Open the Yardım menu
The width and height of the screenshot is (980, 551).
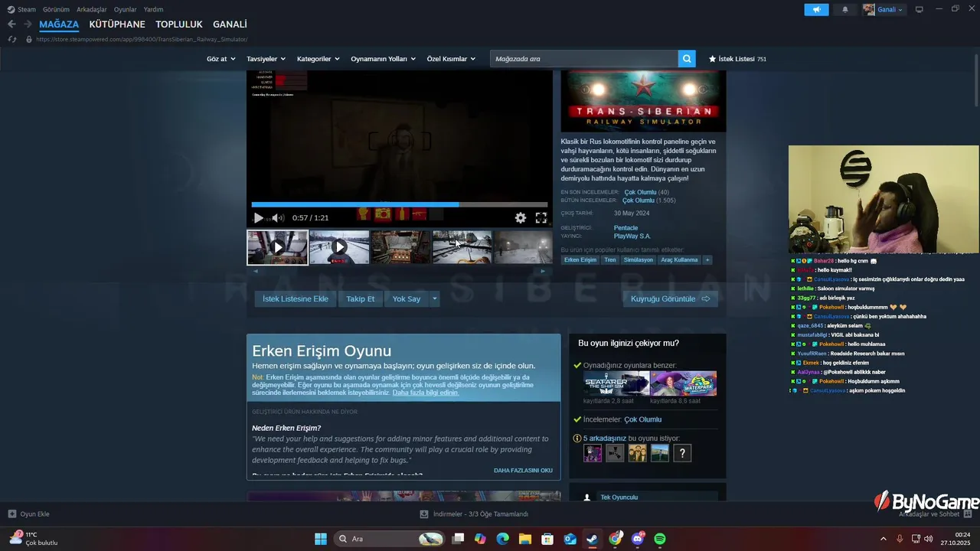pos(154,9)
